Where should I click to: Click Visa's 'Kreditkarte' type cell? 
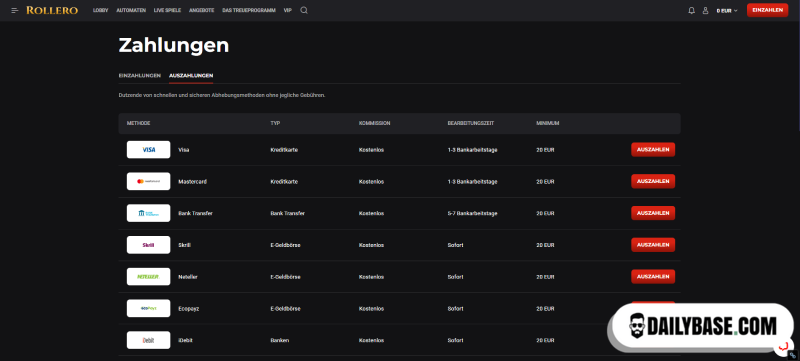[284, 150]
